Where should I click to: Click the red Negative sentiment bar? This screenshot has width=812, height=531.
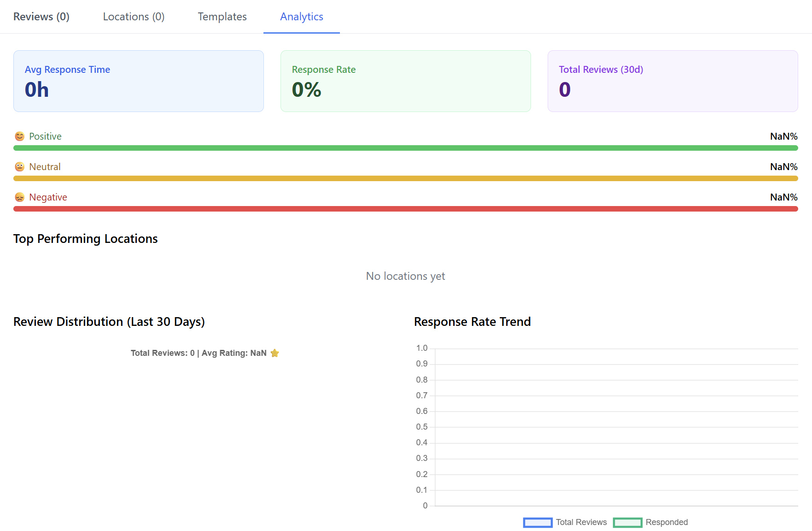405,209
